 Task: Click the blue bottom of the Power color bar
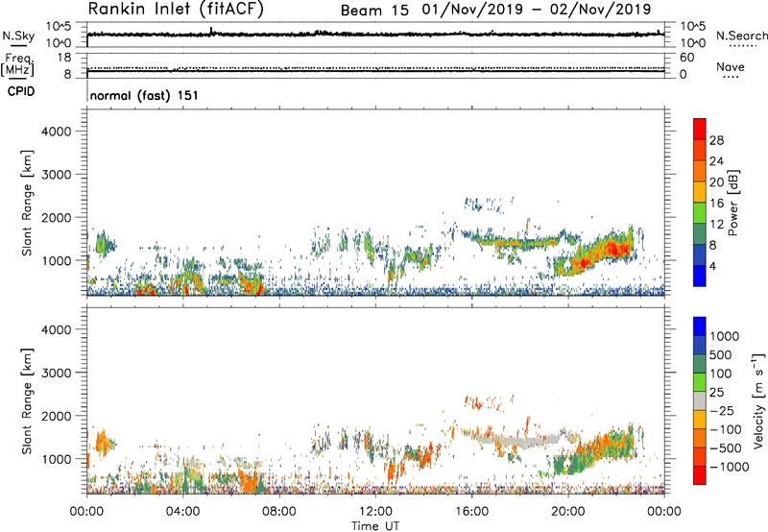tap(700, 277)
